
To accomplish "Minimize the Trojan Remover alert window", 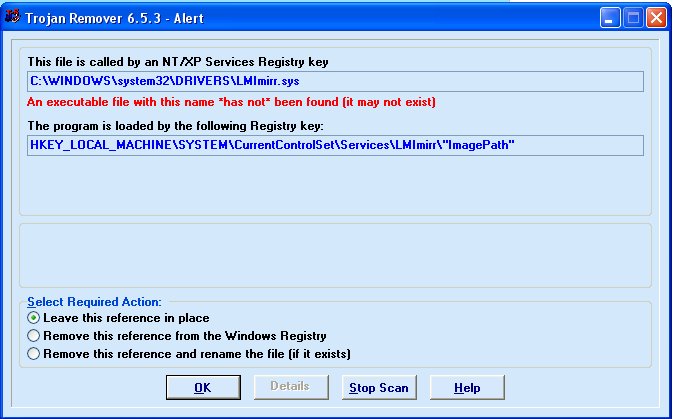I will (x=609, y=18).
